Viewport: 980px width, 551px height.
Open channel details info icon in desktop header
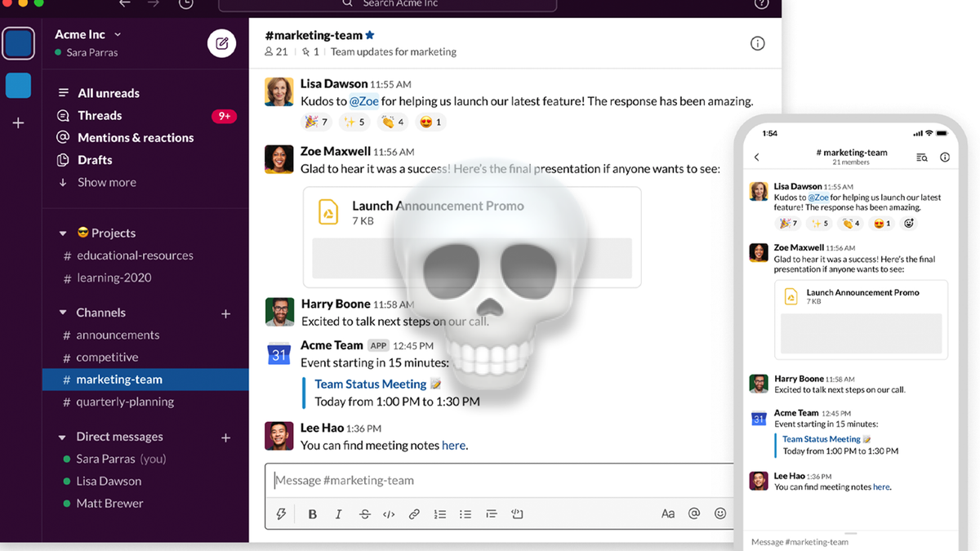click(757, 43)
